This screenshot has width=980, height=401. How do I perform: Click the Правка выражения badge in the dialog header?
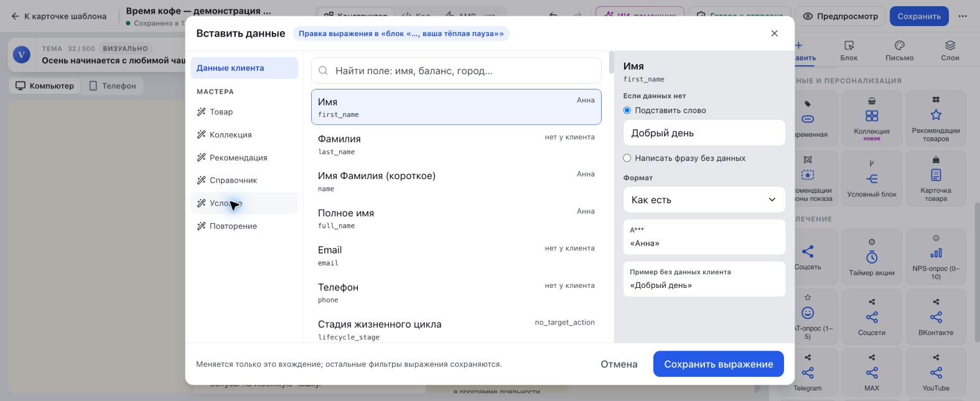[401, 34]
